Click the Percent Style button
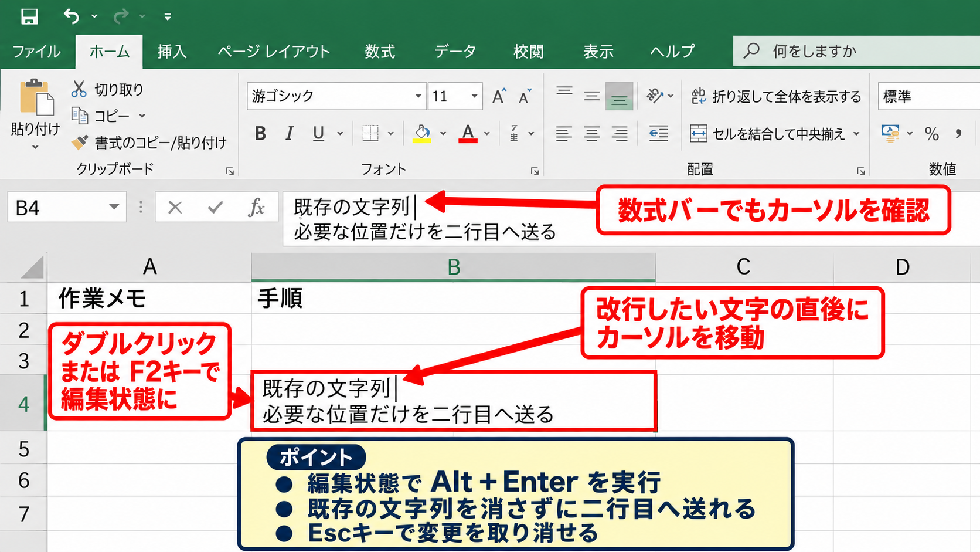This screenshot has width=980, height=552. click(x=931, y=134)
